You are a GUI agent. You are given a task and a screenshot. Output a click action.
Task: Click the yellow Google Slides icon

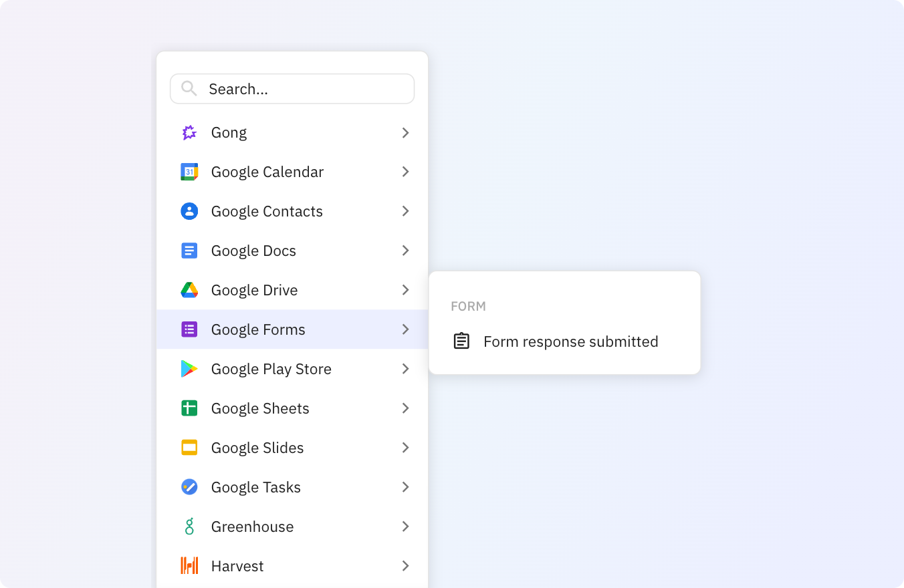coord(189,448)
